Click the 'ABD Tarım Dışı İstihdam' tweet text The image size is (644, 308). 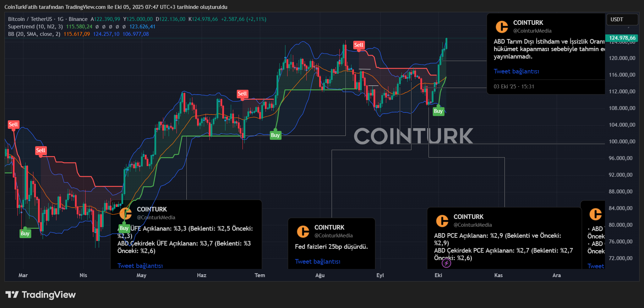click(x=549, y=49)
